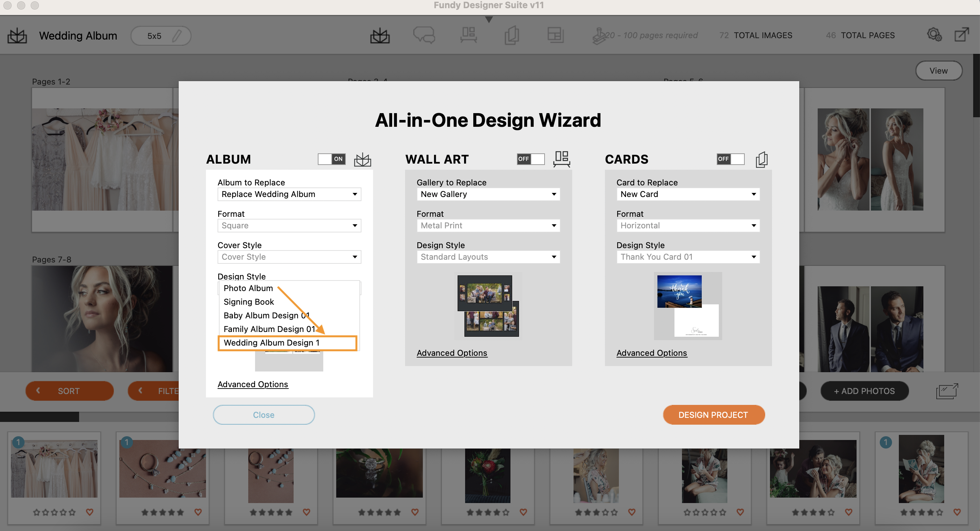980x531 pixels.
Task: Open the Metal Print format dropdown
Action: coord(489,226)
